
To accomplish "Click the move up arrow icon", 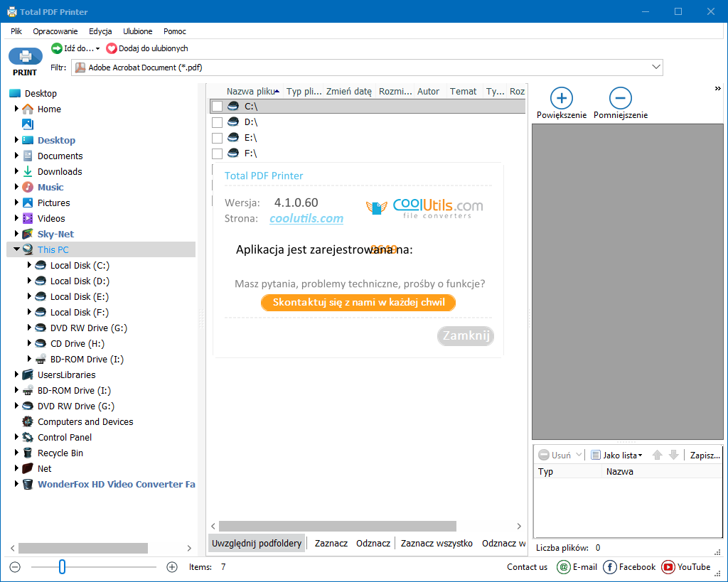I will [x=657, y=455].
